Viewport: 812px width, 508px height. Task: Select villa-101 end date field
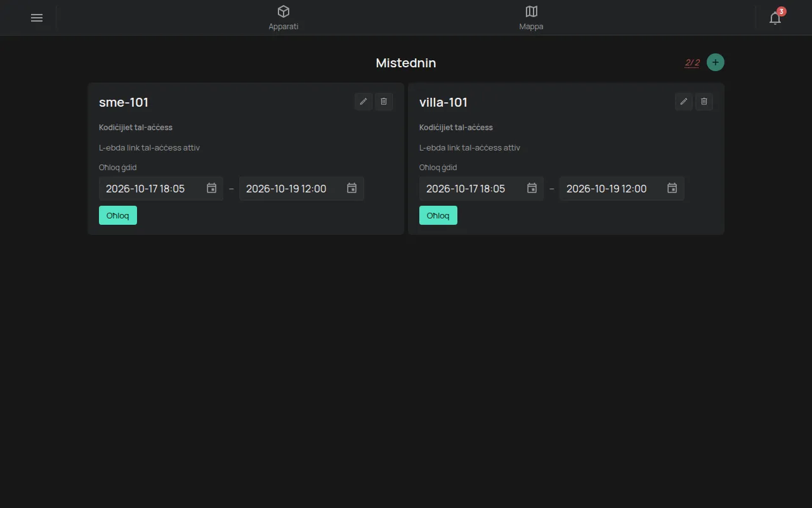(622, 189)
